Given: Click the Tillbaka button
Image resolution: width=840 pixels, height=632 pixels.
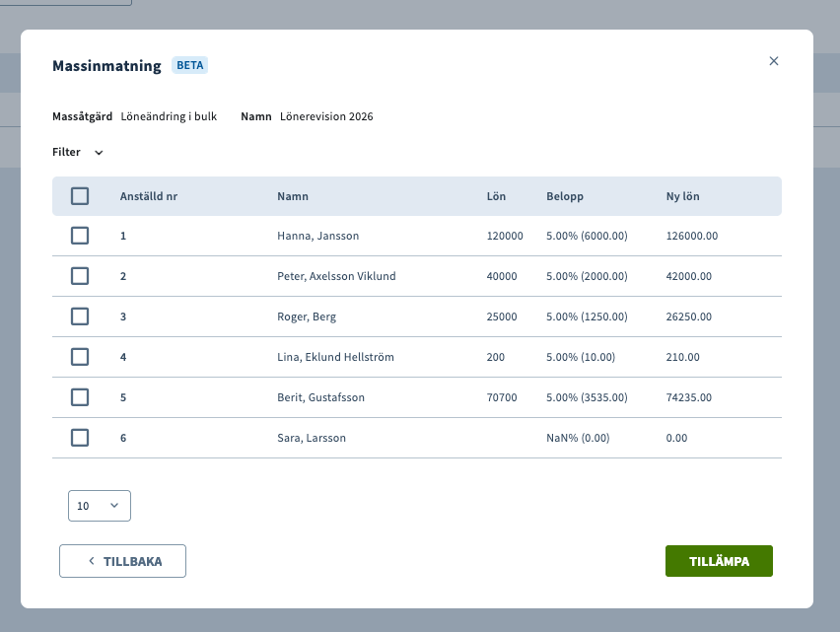Looking at the screenshot, I should point(122,561).
